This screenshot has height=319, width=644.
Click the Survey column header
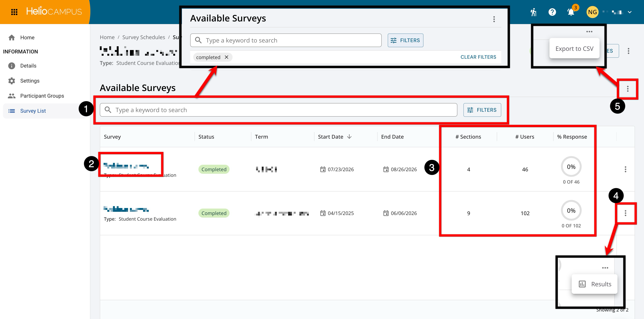(x=112, y=137)
